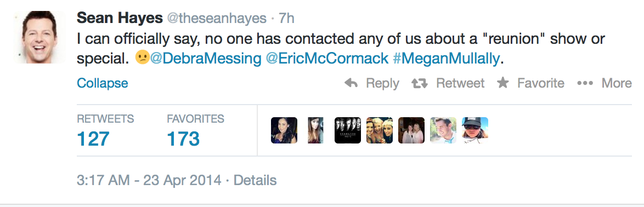This screenshot has height=207, width=644.
Task: Click the Favorite star icon
Action: pyautogui.click(x=502, y=83)
